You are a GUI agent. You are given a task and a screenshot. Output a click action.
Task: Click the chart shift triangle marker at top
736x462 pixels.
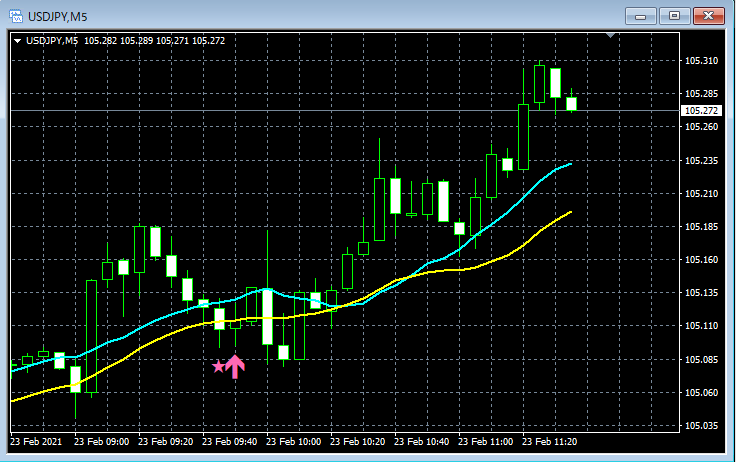click(x=610, y=35)
